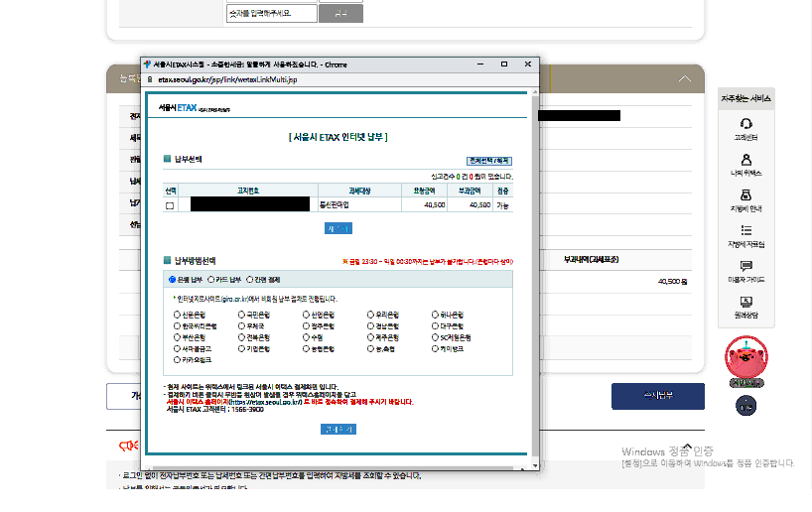Click the popup address bar URL

pos(227,79)
